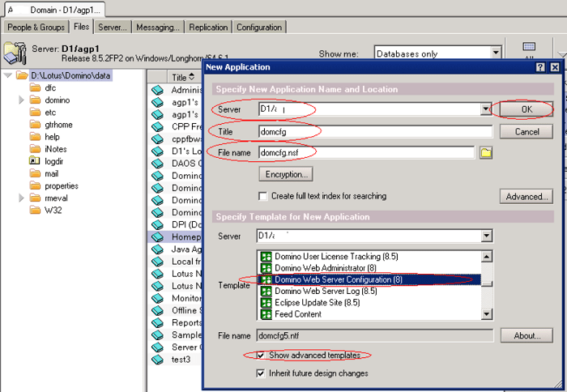The image size is (567, 392).
Task: Click database icon for Sample row
Action: [x=157, y=334]
